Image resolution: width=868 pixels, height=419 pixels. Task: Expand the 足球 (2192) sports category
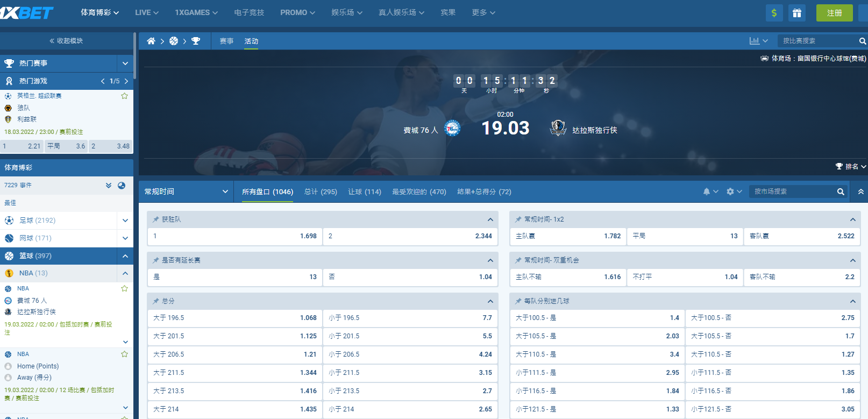[x=125, y=221]
